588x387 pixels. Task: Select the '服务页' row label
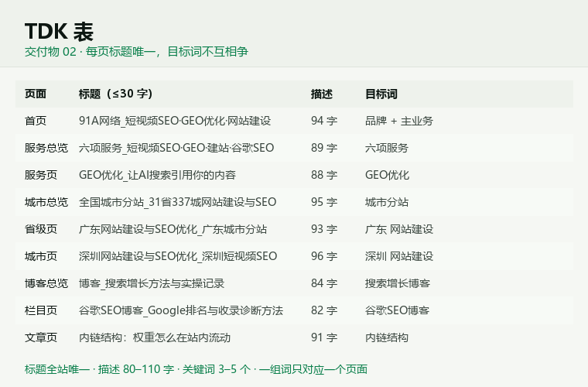(41, 175)
